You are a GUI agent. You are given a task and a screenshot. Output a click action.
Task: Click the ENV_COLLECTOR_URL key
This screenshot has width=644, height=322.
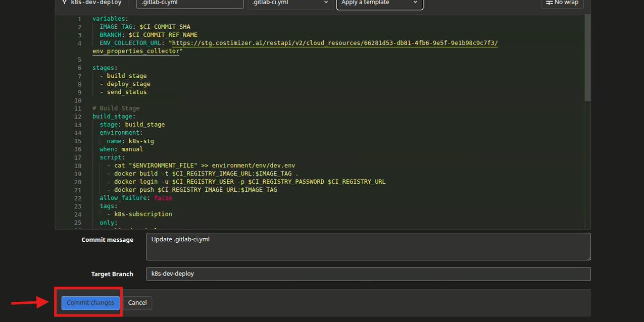click(130, 43)
